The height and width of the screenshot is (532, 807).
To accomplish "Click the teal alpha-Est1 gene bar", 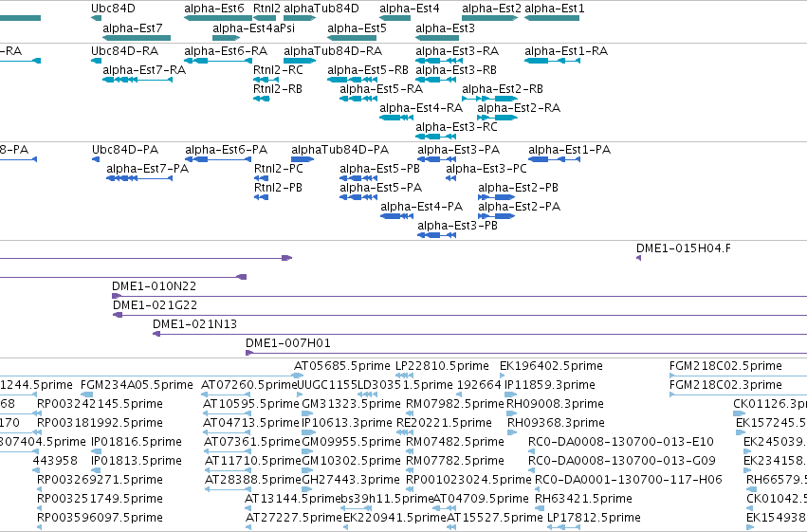I will click(x=552, y=18).
